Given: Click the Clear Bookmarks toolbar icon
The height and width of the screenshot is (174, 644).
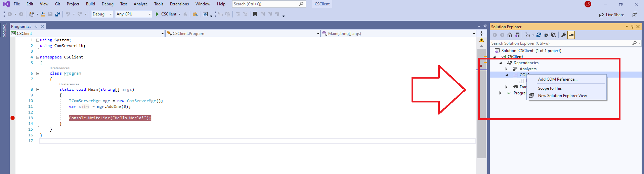Looking at the screenshot, I should point(277,14).
